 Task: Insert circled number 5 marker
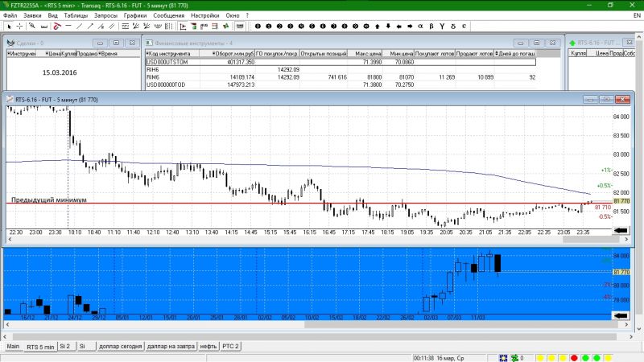[x=312, y=27]
